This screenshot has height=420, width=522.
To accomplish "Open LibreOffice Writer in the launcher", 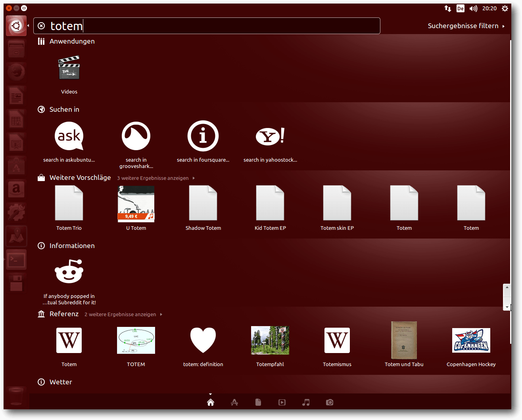I will (x=16, y=95).
